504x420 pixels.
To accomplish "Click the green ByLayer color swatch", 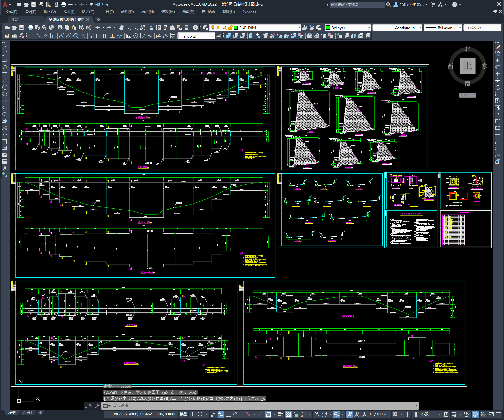I will pyautogui.click(x=328, y=28).
